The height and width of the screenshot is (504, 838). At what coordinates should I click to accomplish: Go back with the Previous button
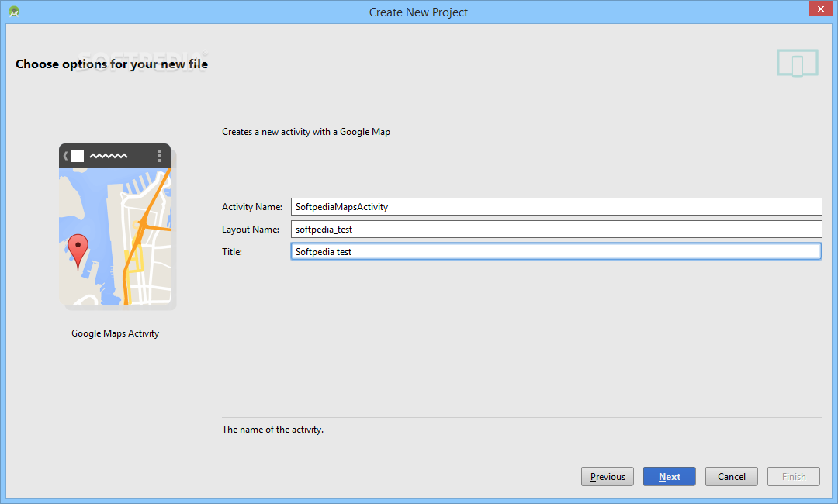(x=608, y=477)
